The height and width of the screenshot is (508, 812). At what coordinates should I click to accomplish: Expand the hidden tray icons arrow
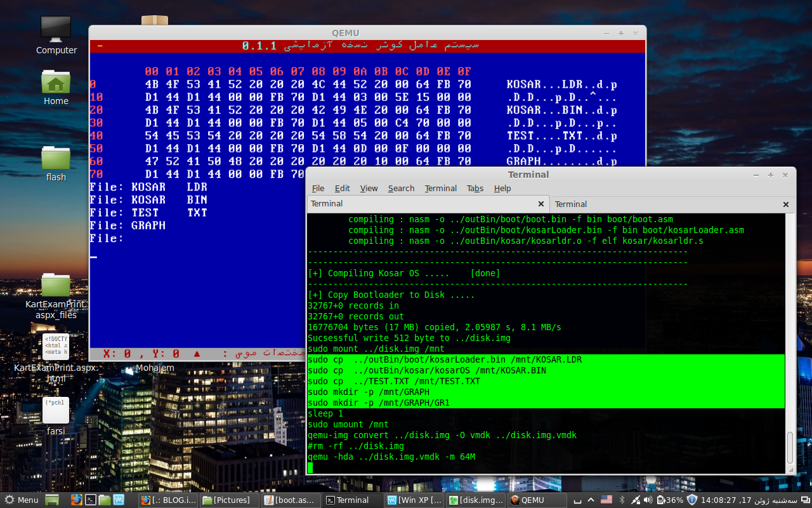[591, 500]
